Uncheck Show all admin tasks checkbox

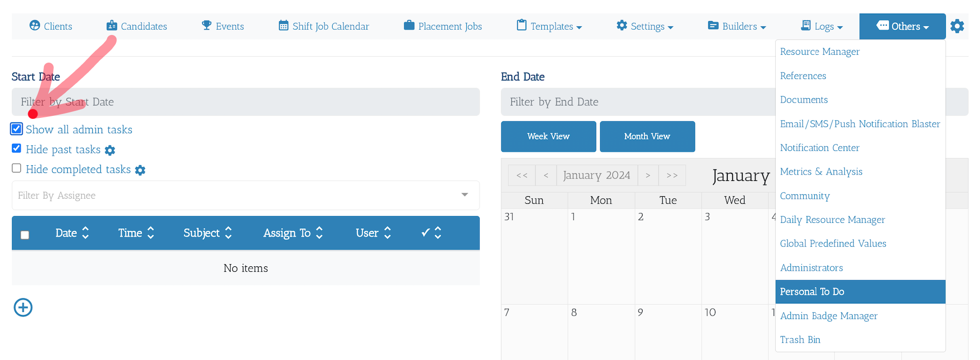click(x=17, y=129)
